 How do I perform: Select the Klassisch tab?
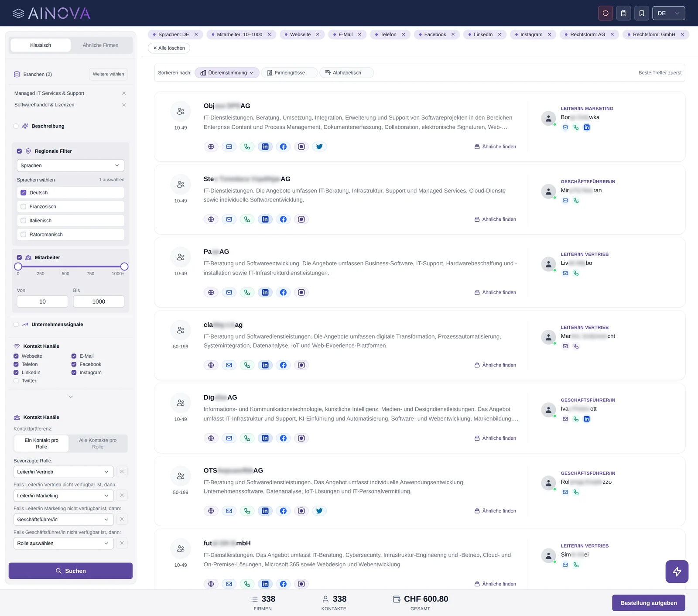41,45
